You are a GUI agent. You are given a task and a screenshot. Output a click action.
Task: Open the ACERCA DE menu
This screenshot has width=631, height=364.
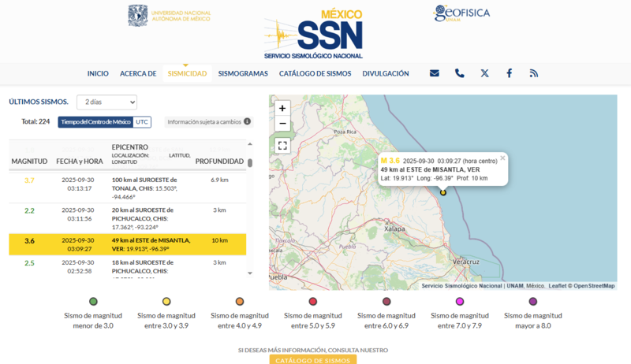coord(138,73)
